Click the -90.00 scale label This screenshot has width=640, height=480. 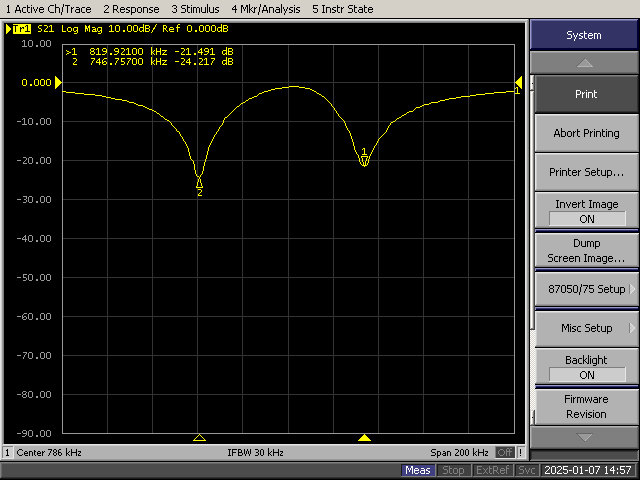34,433
